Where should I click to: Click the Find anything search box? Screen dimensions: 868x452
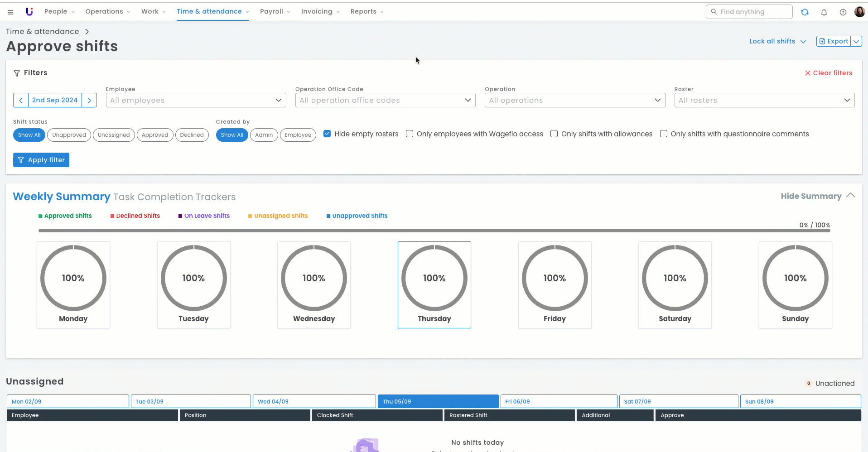749,12
